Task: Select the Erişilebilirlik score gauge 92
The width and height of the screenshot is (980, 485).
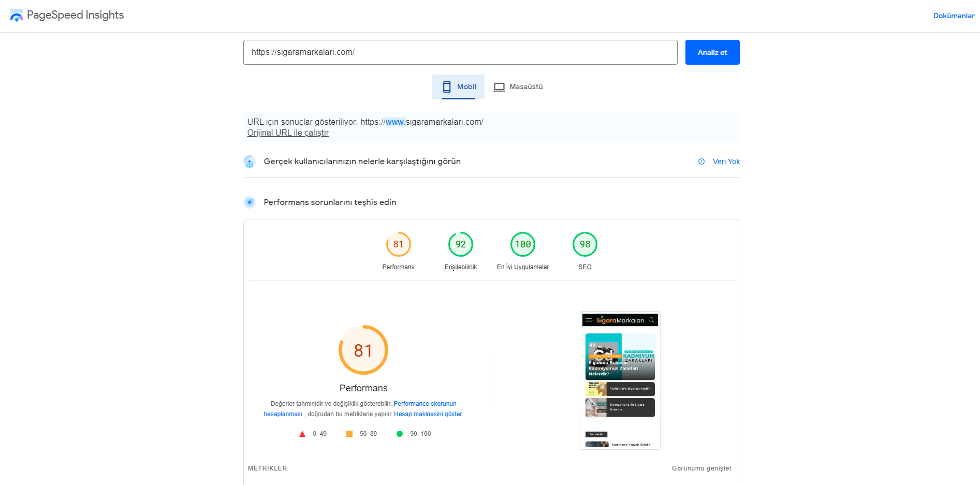Action: click(461, 244)
